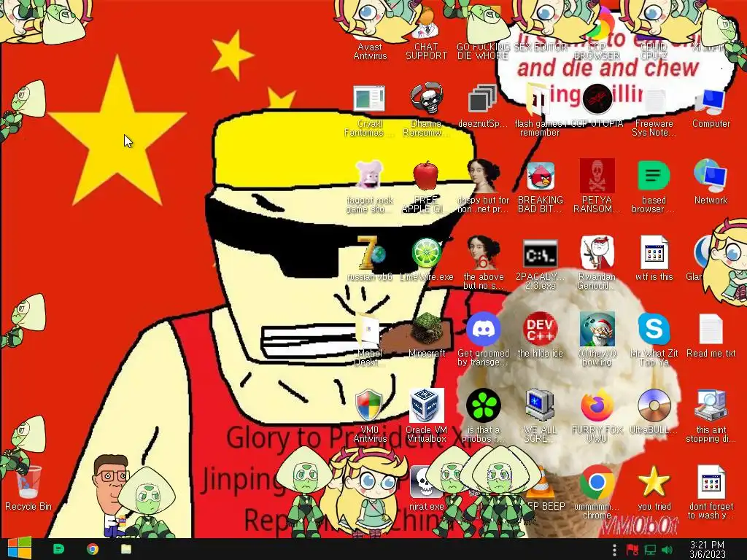Open the UltraBULL... disc icon
Screen dimensions: 747x560
pyautogui.click(x=654, y=412)
